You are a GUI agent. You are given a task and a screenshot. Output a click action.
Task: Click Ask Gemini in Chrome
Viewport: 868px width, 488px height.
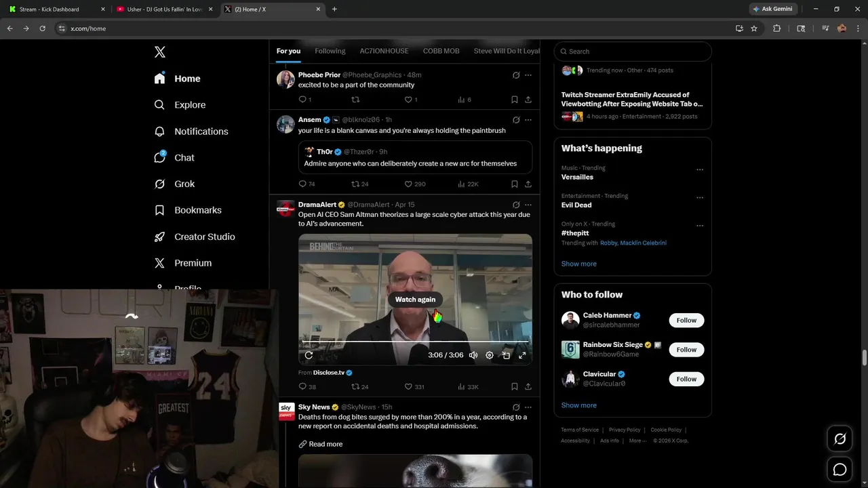(x=773, y=9)
